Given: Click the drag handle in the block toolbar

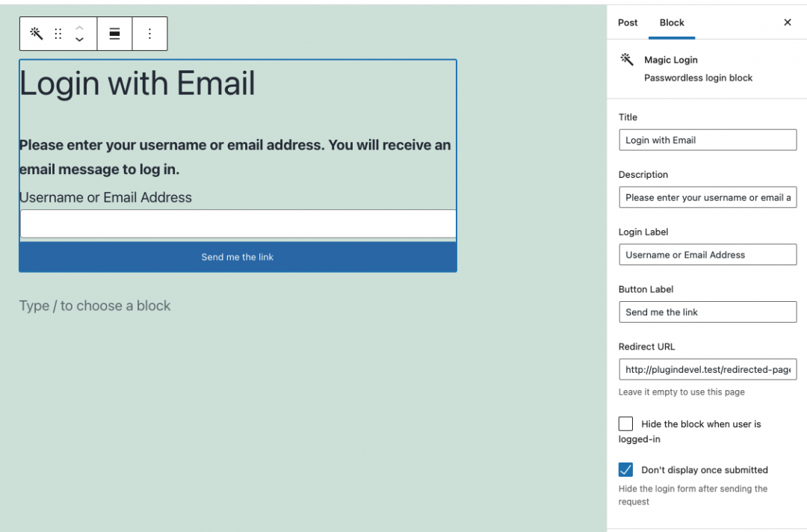Looking at the screenshot, I should click(x=58, y=34).
